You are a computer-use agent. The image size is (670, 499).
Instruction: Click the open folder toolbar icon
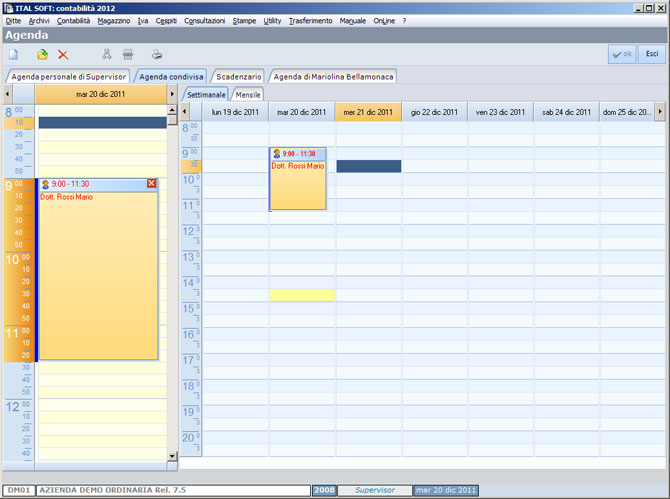[42, 55]
